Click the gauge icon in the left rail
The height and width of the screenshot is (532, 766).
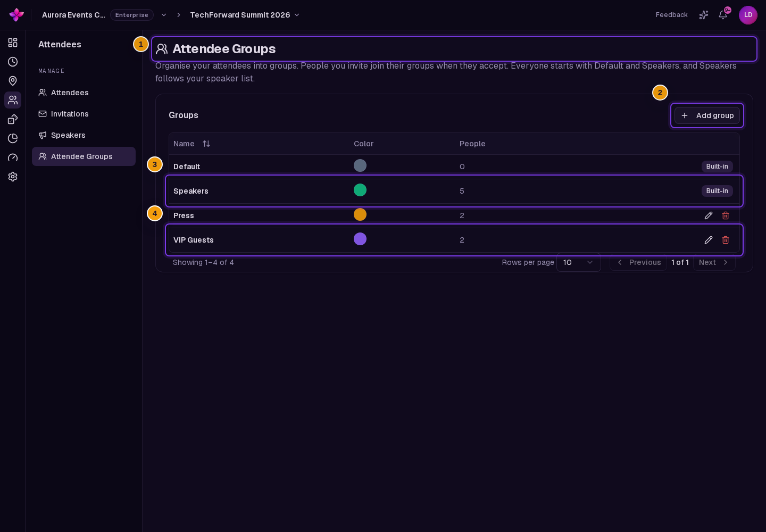(x=13, y=157)
